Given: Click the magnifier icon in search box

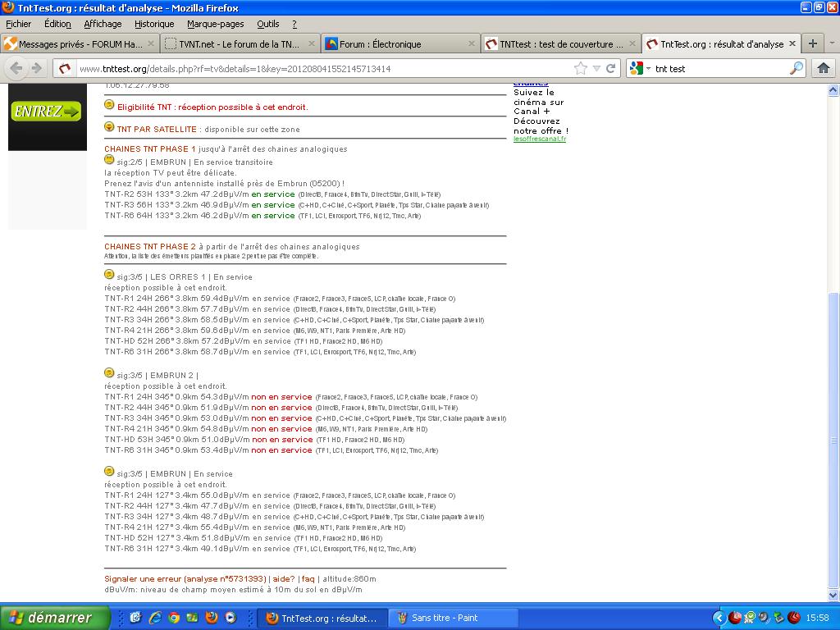Looking at the screenshot, I should click(797, 68).
